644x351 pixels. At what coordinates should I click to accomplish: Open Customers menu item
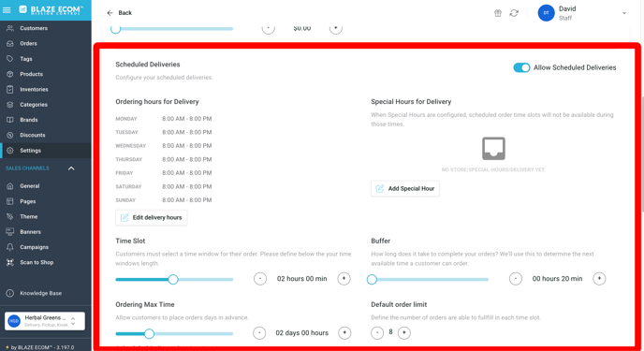34,28
